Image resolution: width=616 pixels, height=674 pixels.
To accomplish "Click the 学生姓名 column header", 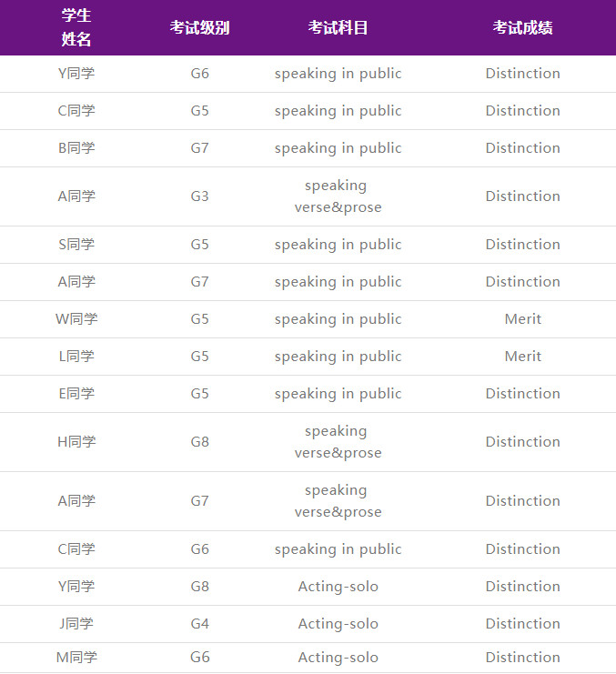I will point(76,27).
